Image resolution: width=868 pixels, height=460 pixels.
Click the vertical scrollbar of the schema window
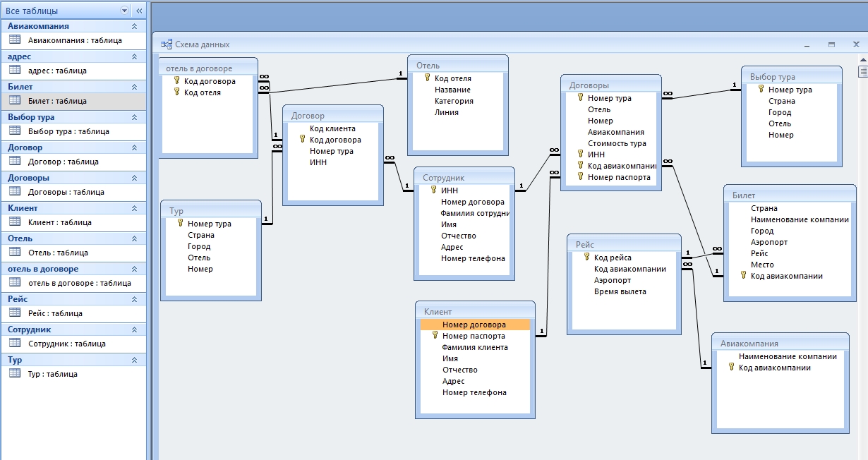click(862, 212)
